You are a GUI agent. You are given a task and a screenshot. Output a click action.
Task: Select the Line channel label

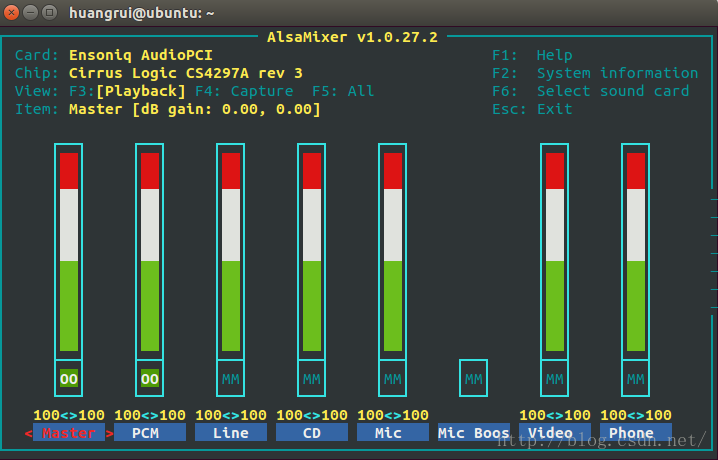coord(231,433)
